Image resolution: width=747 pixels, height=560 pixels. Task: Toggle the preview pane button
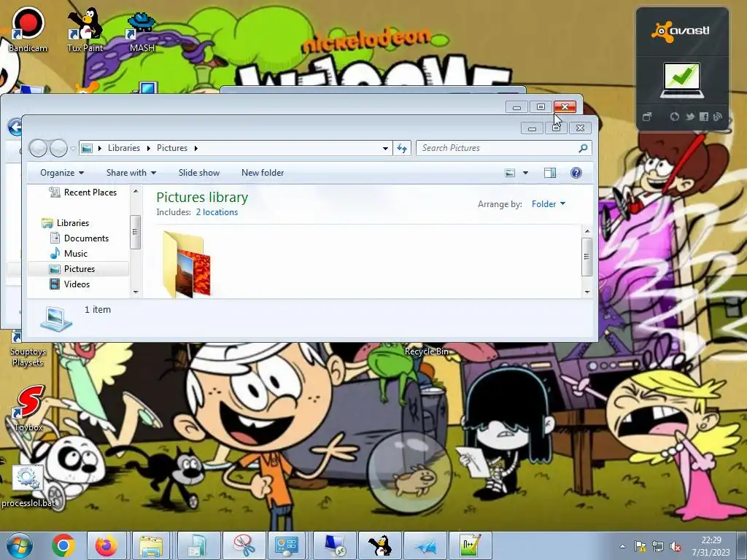pyautogui.click(x=550, y=172)
